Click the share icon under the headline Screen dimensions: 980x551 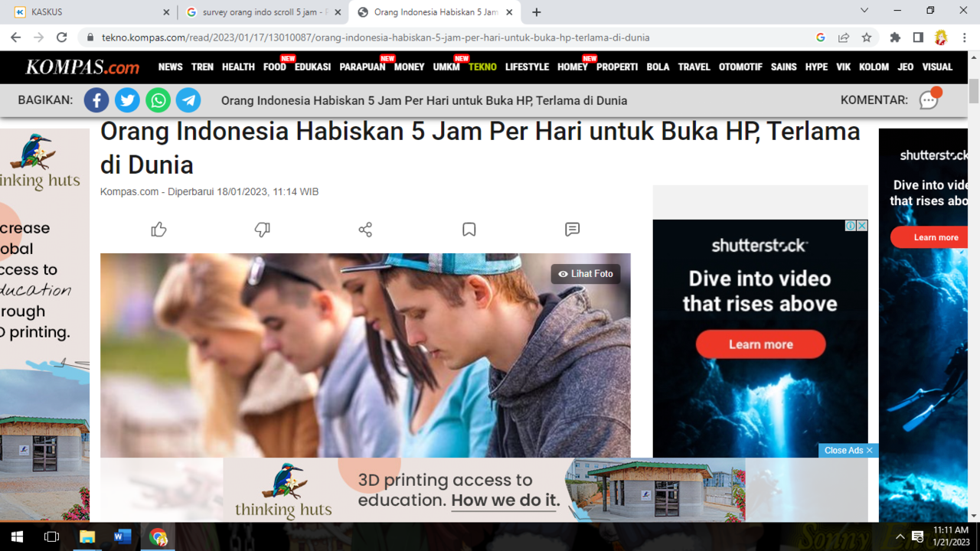point(365,230)
